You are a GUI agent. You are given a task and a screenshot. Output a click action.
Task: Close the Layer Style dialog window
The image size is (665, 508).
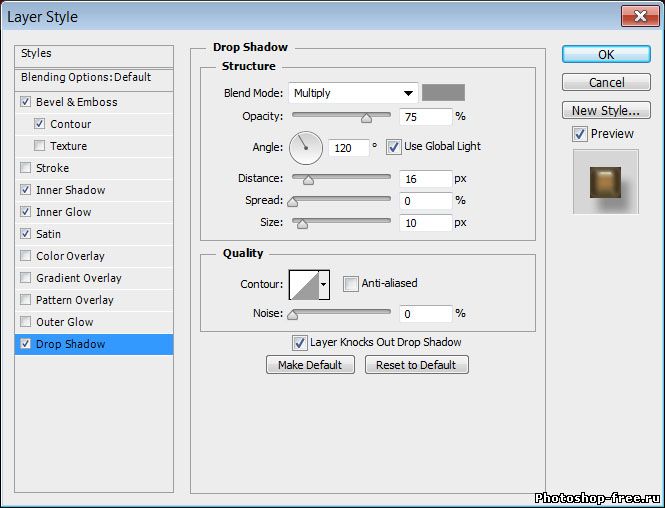point(635,15)
